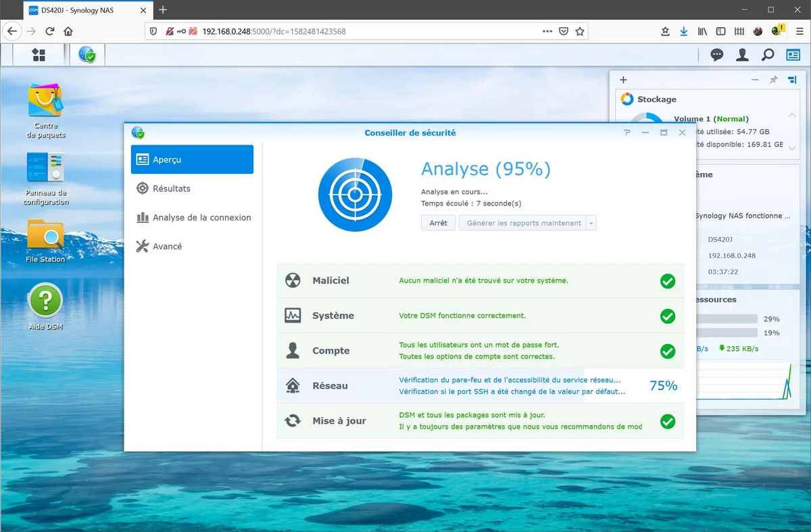Click the Réseau 75% progress indicator
Image resolution: width=811 pixels, height=532 pixels.
click(663, 386)
